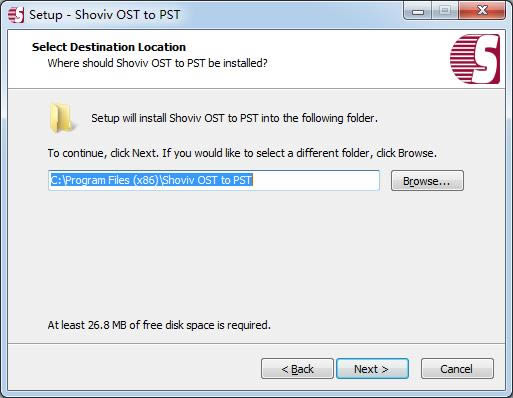513x398 pixels.
Task: Open the Browse folder dialog
Action: click(x=427, y=181)
